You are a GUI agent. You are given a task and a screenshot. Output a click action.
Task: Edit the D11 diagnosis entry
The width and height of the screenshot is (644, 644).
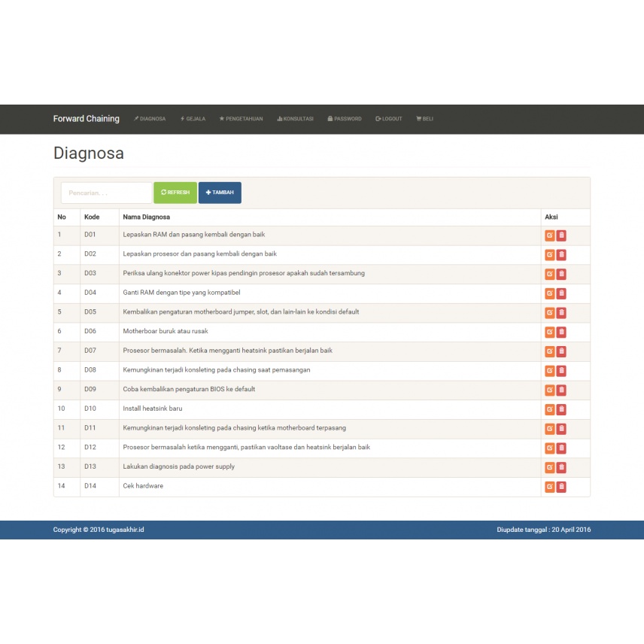549,429
